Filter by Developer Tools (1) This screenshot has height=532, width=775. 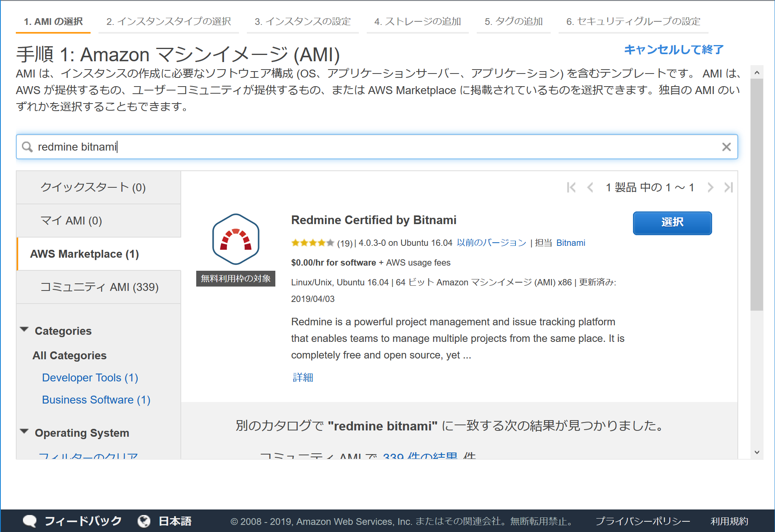coord(90,378)
